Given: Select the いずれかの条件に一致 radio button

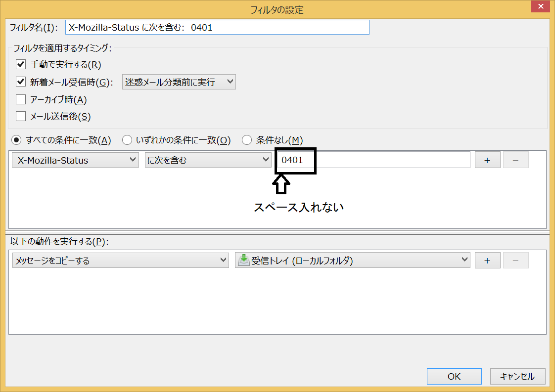Looking at the screenshot, I should pos(127,140).
